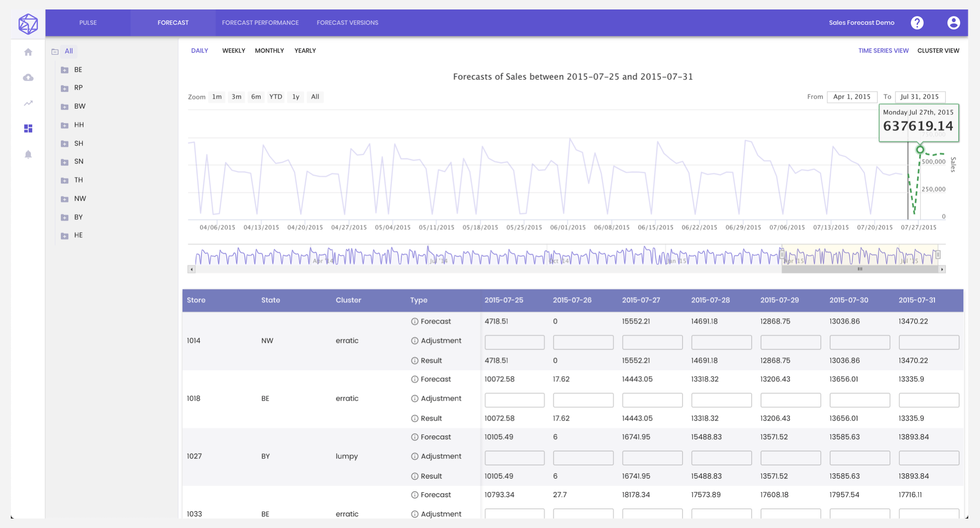Viewport: 980px width, 528px height.
Task: Expand the HH folder
Action: (x=65, y=125)
